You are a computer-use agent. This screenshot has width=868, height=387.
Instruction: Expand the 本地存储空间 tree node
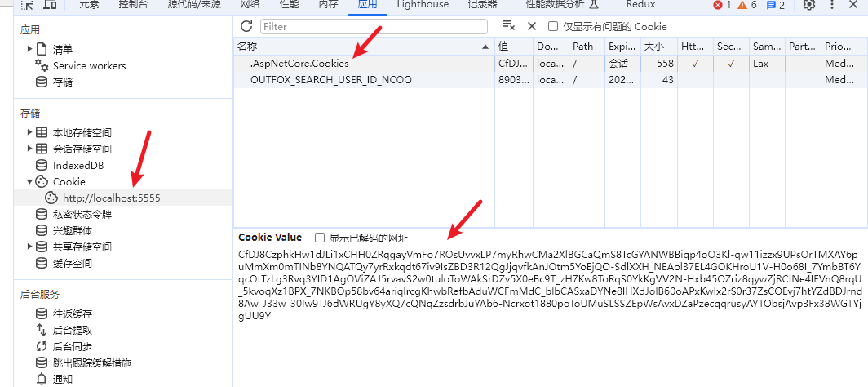click(30, 132)
